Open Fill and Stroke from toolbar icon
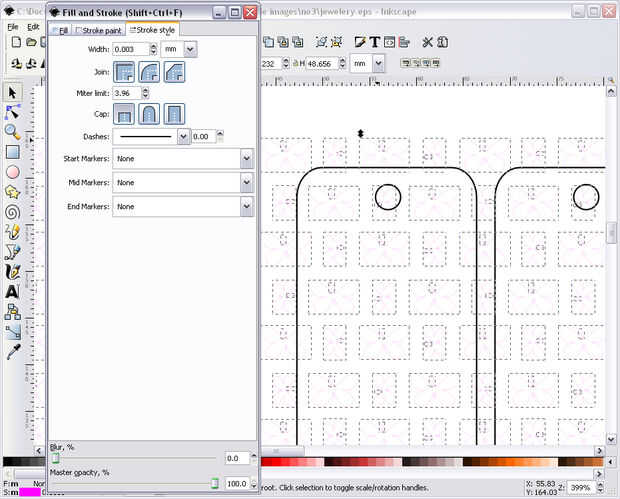 tap(360, 42)
